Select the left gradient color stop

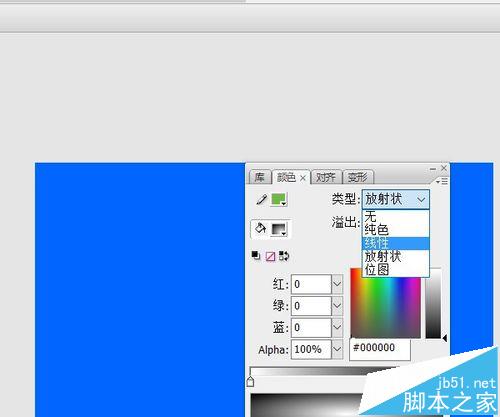251,382
